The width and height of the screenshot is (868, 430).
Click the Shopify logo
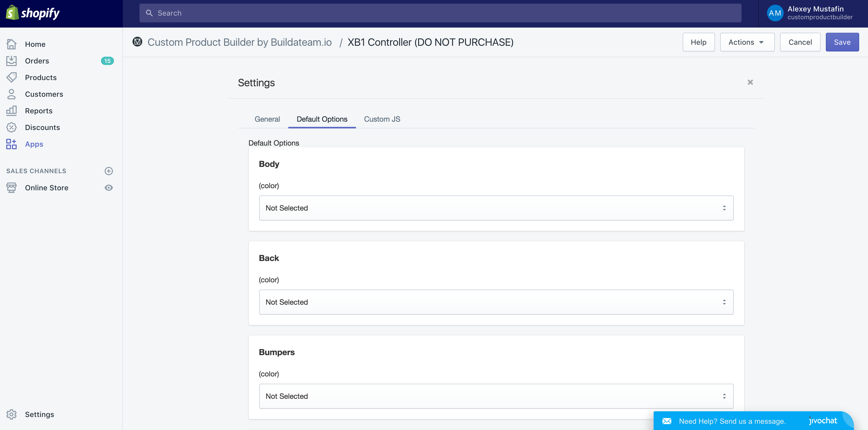[33, 13]
